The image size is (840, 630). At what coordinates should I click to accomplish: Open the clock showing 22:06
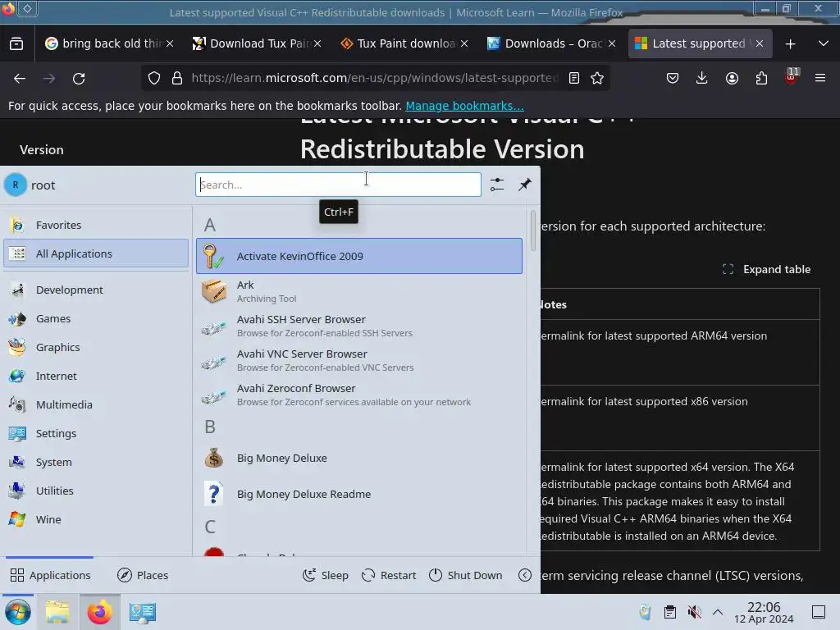tap(764, 612)
